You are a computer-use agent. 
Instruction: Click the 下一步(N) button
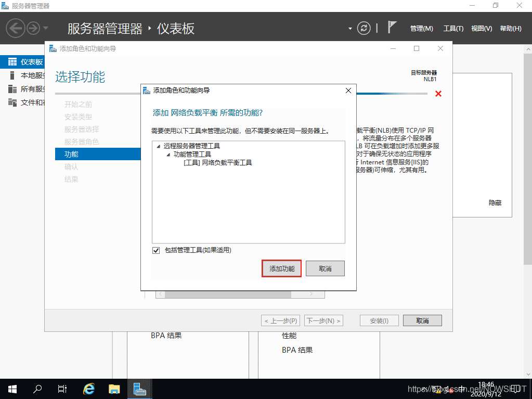click(323, 320)
